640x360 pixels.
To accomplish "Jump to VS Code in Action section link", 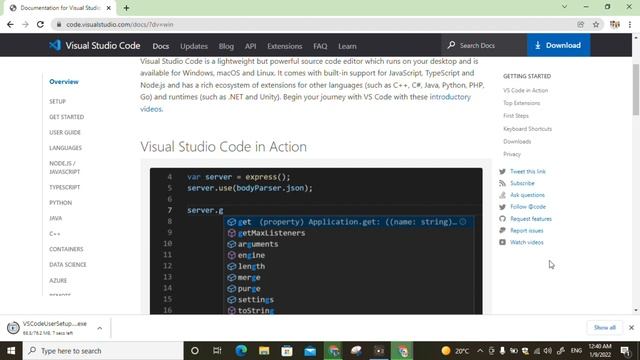I will tap(525, 90).
